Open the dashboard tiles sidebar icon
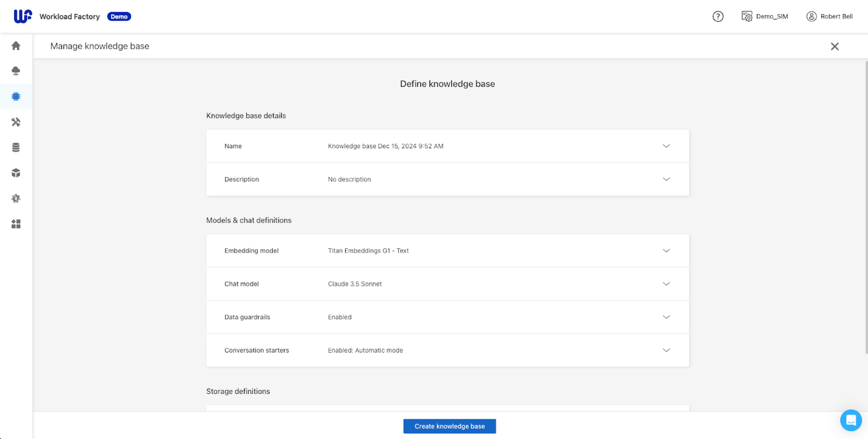 pyautogui.click(x=16, y=224)
